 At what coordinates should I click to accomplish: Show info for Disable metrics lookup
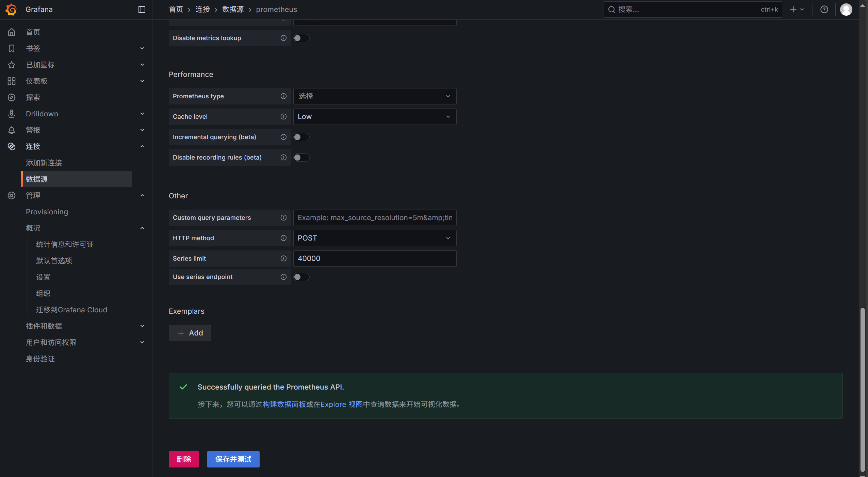click(x=283, y=38)
